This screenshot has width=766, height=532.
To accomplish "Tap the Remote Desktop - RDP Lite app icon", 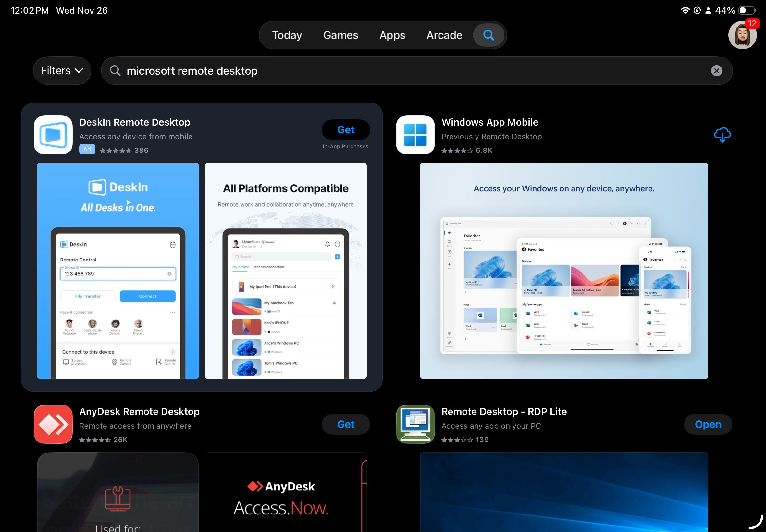I will (414, 424).
